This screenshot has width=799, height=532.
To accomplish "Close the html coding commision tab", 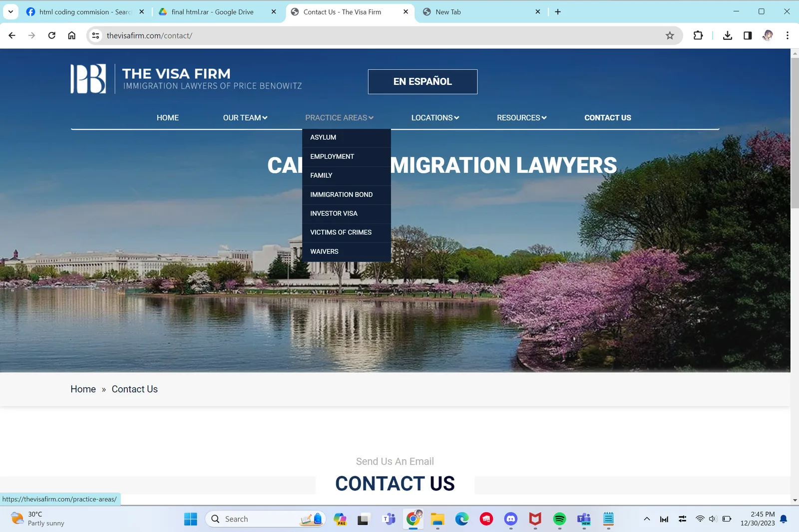I will click(x=142, y=11).
